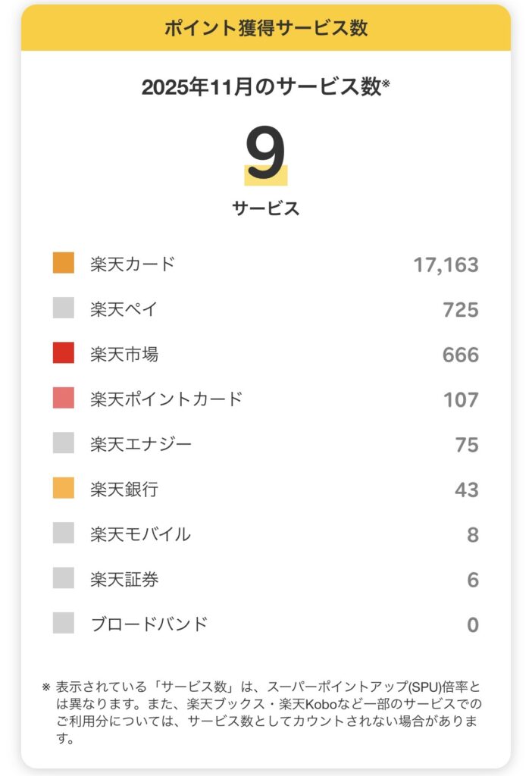Select the 楽天ペイ service label

[124, 308]
